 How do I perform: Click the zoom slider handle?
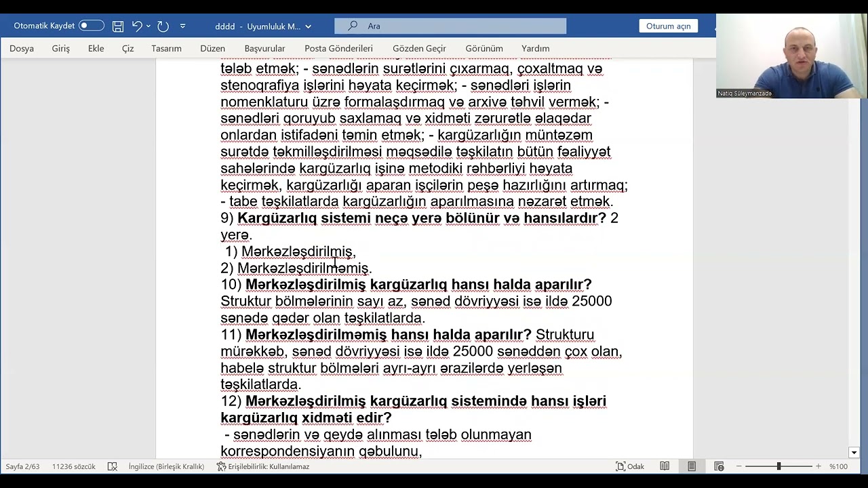tap(778, 466)
